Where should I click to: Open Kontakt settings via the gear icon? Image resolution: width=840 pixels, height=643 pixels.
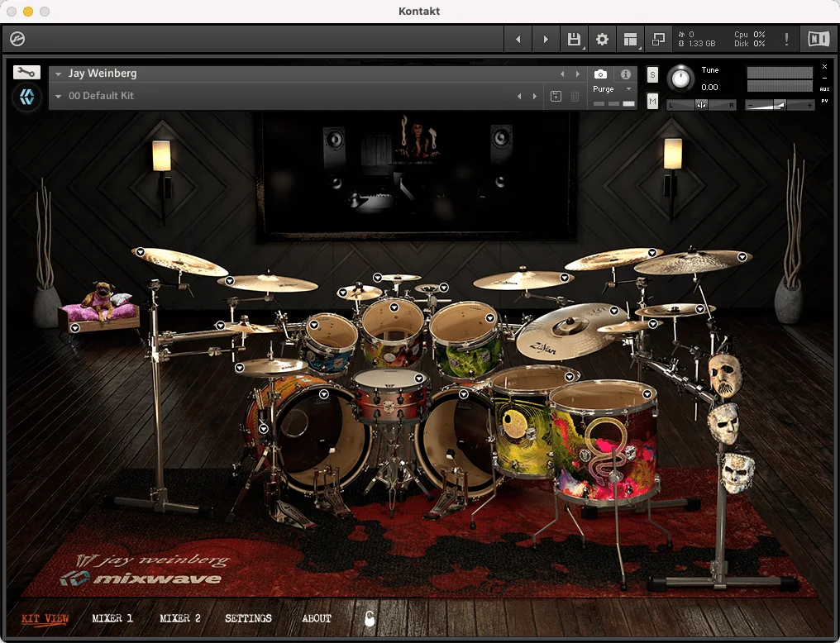(x=602, y=39)
